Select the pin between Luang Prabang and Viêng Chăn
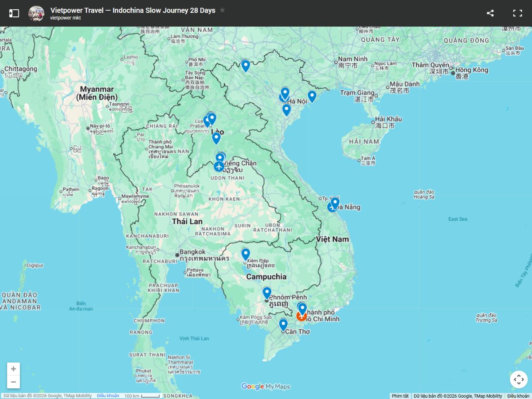This screenshot has height=399, width=532. point(216,138)
